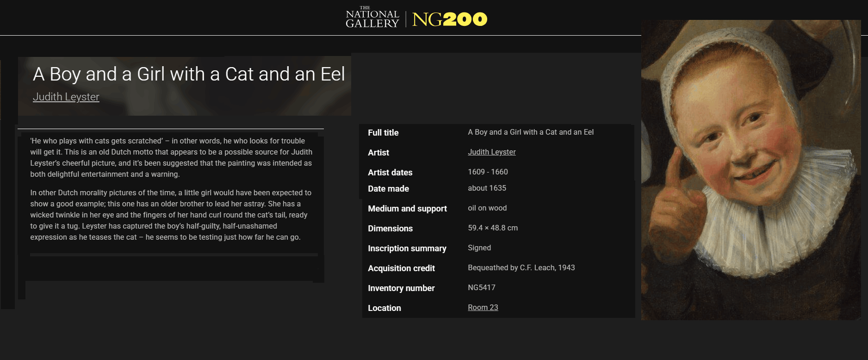
Task: Select the Full title value text
Action: [531, 132]
